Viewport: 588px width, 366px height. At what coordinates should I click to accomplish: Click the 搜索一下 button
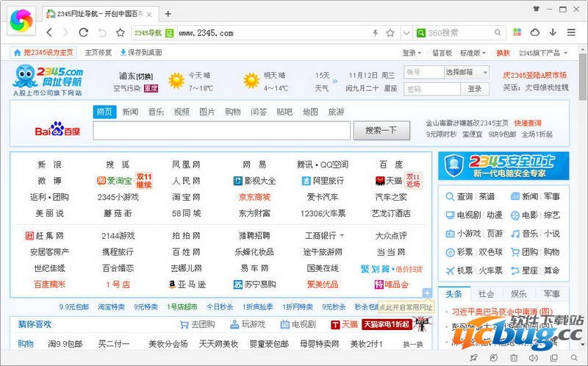[x=381, y=130]
